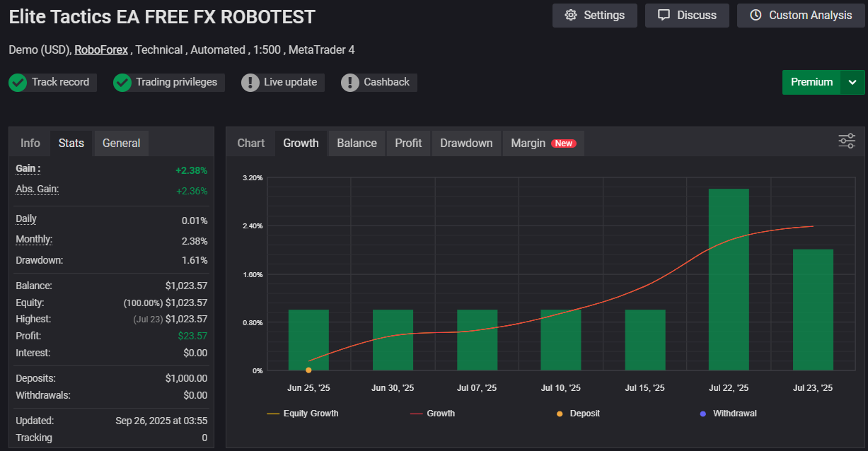
Task: Click the Jul 22 '25 green bar
Action: [x=729, y=279]
